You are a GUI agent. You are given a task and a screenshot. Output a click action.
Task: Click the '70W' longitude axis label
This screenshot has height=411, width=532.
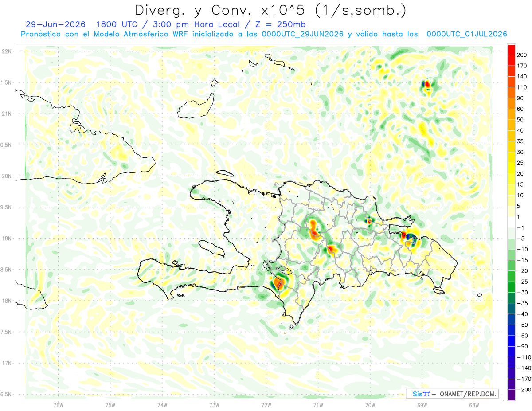click(370, 405)
